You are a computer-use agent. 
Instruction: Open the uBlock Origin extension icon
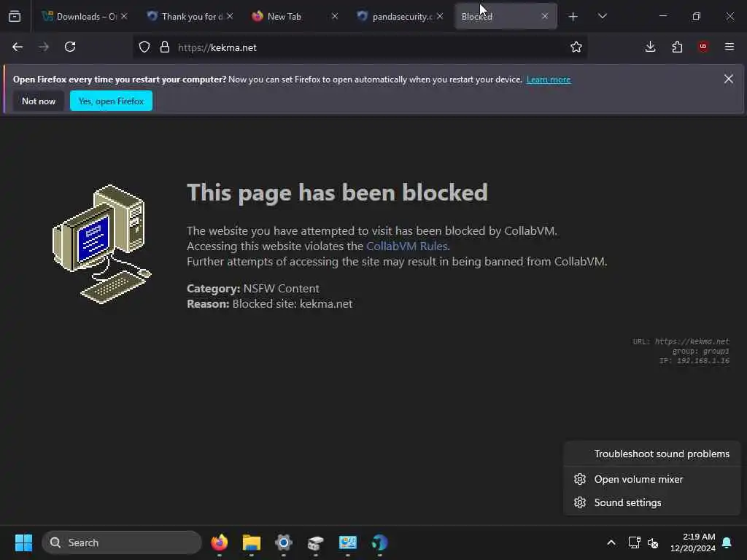click(x=703, y=47)
